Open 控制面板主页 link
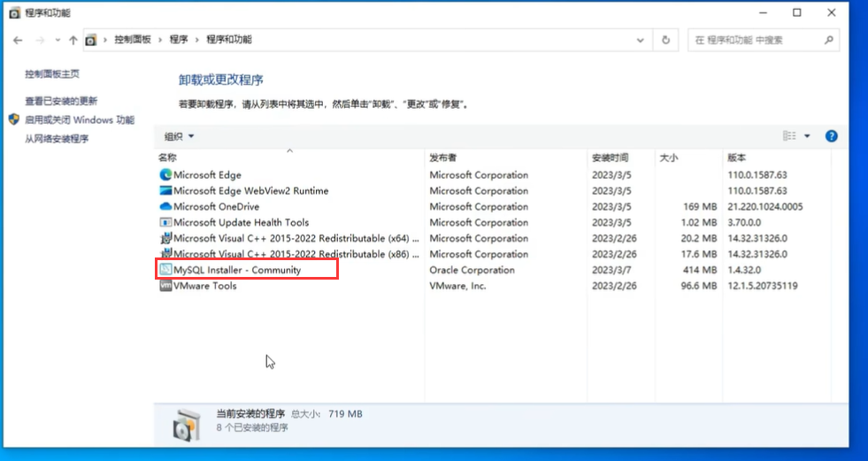The image size is (868, 461). (x=52, y=74)
